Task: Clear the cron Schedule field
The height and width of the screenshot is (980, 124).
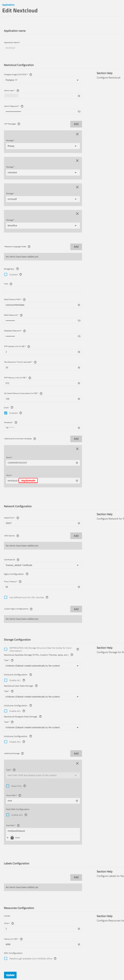Action: pyautogui.click(x=79, y=428)
